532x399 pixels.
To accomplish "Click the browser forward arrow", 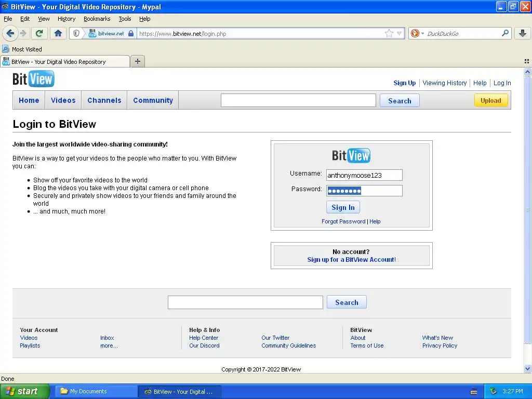I will click(x=23, y=33).
